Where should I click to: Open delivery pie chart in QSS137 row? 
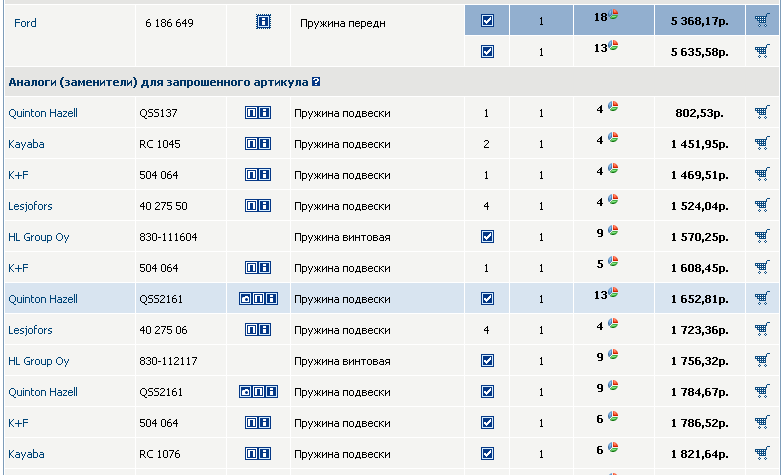pyautogui.click(x=613, y=106)
